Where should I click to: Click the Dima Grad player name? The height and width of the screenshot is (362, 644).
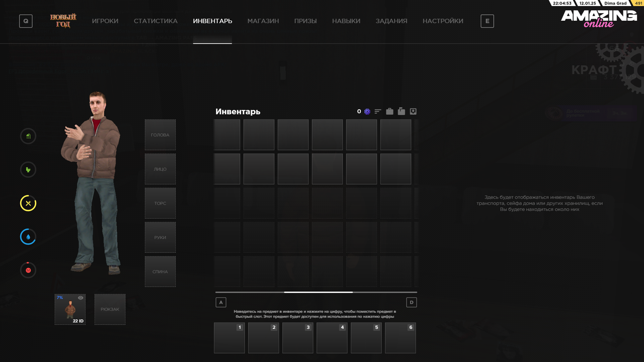[615, 3]
